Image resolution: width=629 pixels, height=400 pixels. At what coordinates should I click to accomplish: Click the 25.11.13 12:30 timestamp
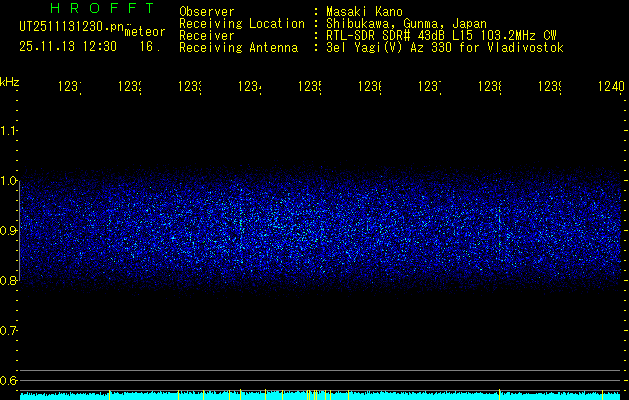click(68, 46)
